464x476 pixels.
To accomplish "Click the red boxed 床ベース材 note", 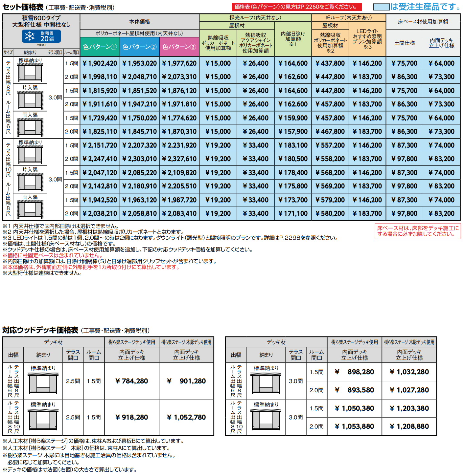I will [418, 231].
